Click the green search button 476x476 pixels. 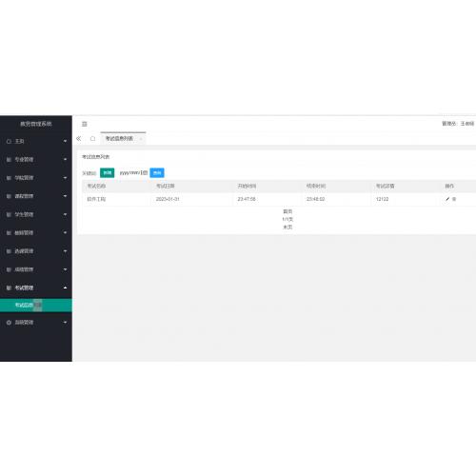108,173
